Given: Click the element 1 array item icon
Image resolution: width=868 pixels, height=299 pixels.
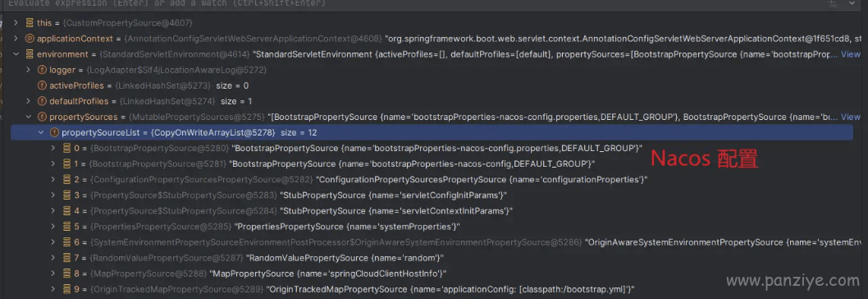Looking at the screenshot, I should [67, 164].
